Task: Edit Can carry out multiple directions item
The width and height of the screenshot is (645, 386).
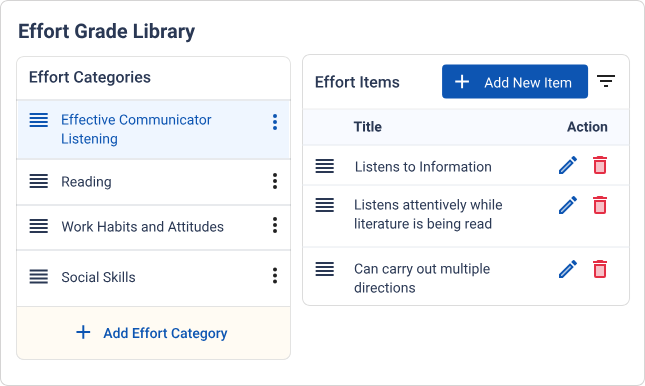Action: (568, 269)
